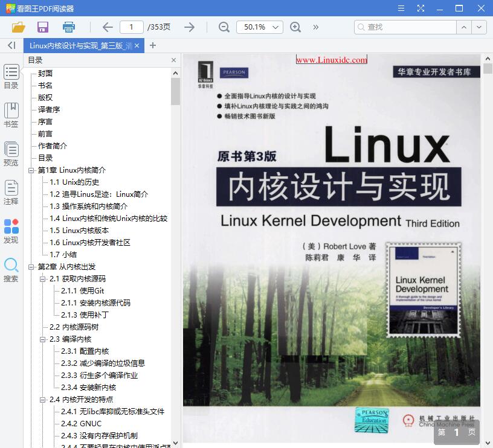Find previous search result arrow
The height and width of the screenshot is (448, 493).
pyautogui.click(x=464, y=27)
